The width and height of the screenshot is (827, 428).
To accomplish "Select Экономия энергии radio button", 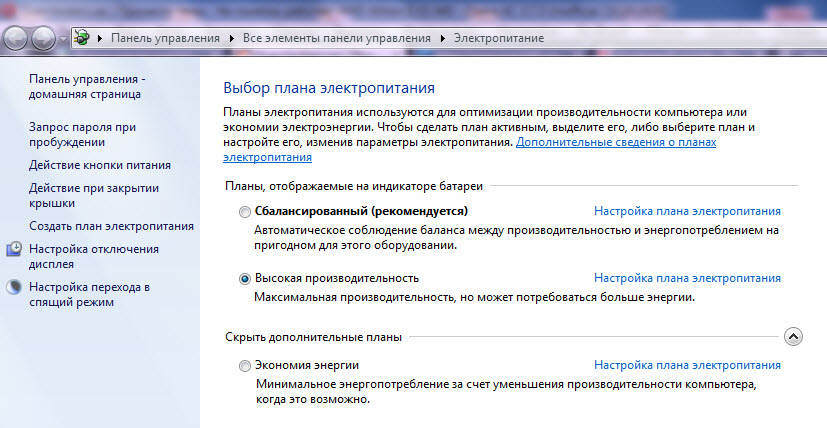I will (x=245, y=366).
